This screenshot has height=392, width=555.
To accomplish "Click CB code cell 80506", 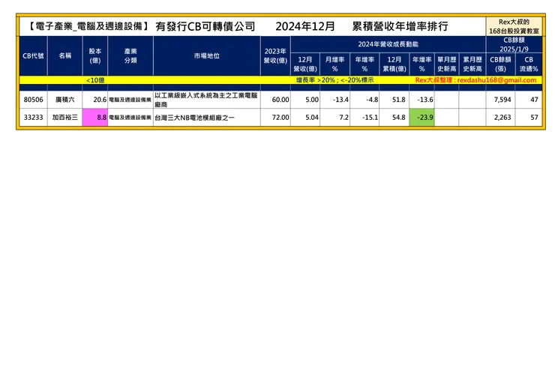I will click(x=33, y=100).
